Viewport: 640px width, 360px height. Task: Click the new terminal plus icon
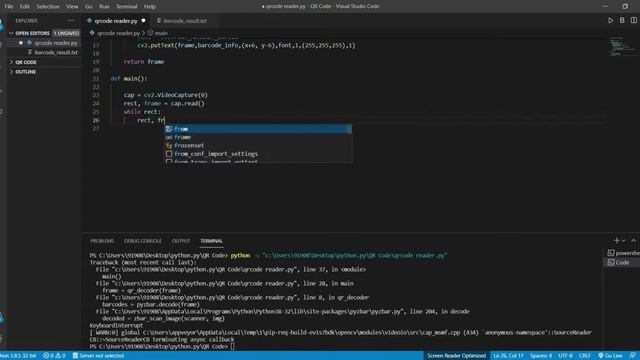616,240
